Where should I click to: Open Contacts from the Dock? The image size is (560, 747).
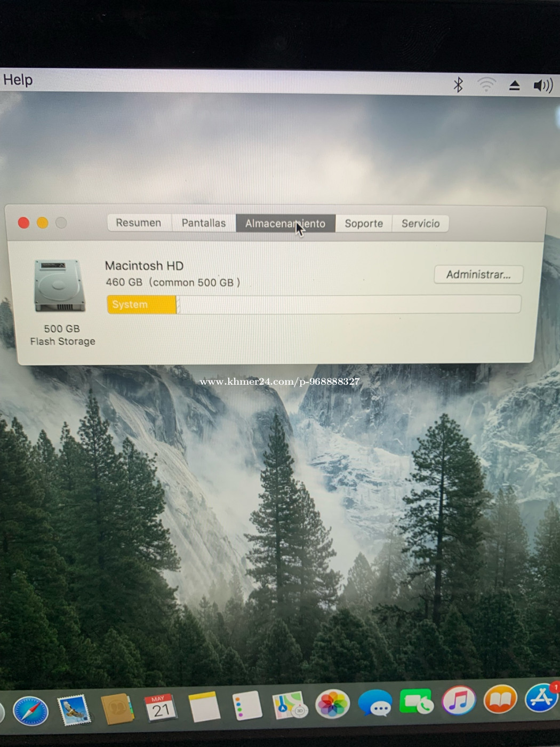click(117, 709)
